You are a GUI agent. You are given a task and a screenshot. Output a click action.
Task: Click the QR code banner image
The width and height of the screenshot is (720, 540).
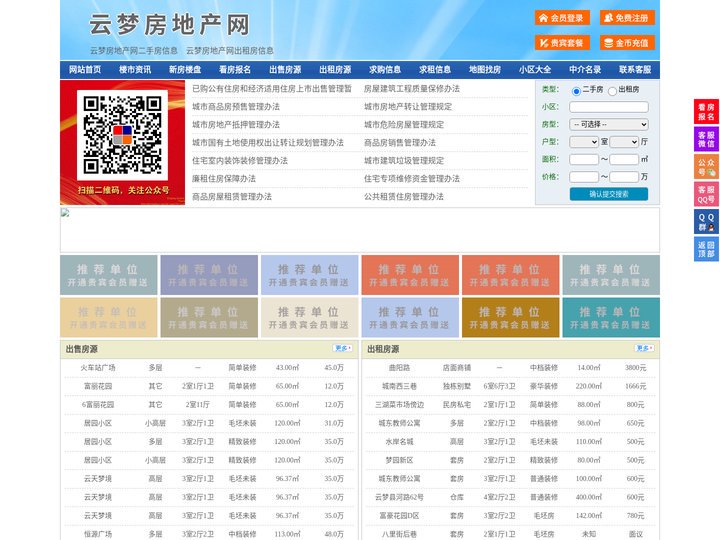tap(123, 142)
